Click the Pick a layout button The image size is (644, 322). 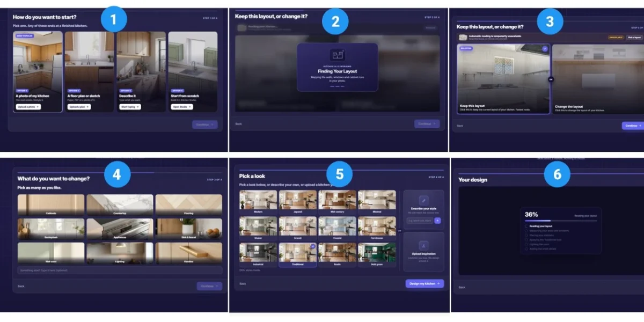click(634, 38)
